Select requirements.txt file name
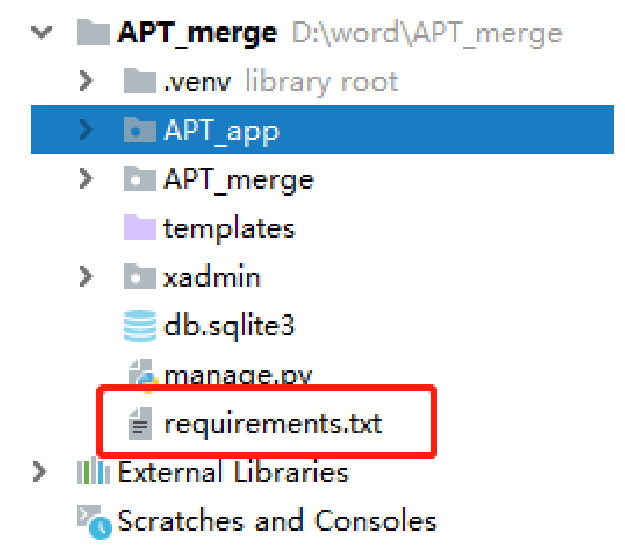Viewport: 625px width, 549px height. [x=273, y=424]
